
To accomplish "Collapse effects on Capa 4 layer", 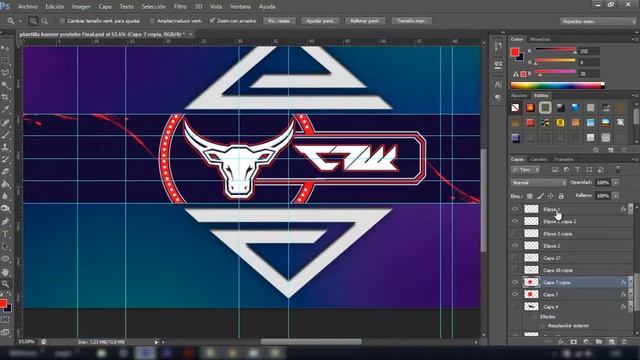I will click(x=631, y=307).
